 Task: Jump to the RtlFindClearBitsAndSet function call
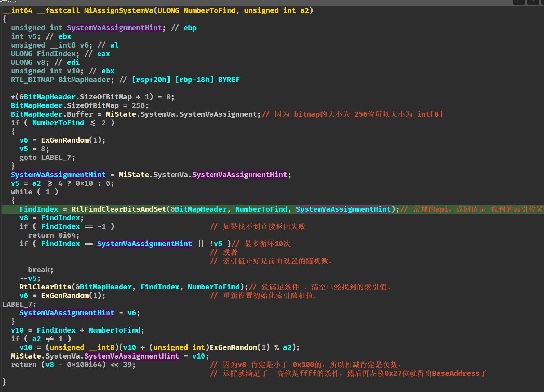point(118,209)
